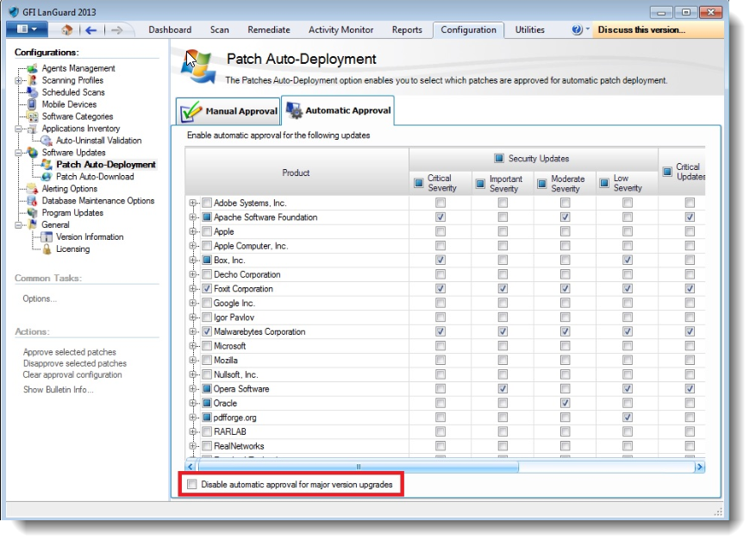The image size is (756, 547).
Task: Click the Home icon in toolbar
Action: (67, 30)
